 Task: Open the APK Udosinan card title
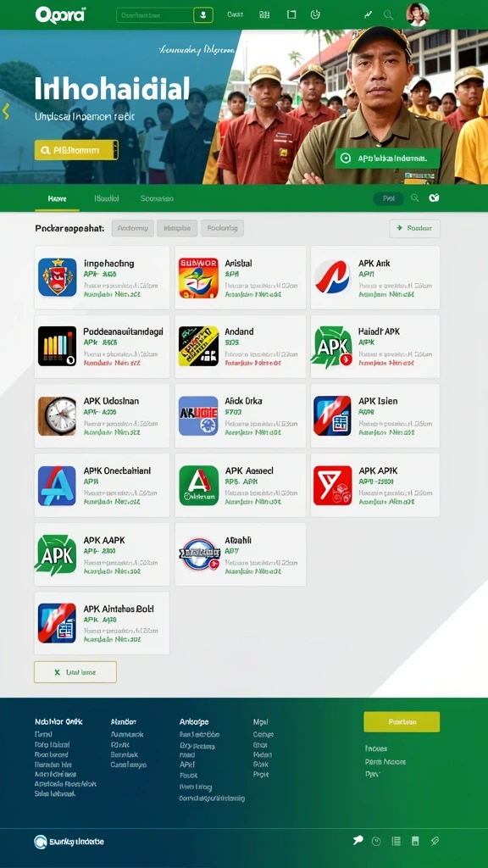[111, 401]
